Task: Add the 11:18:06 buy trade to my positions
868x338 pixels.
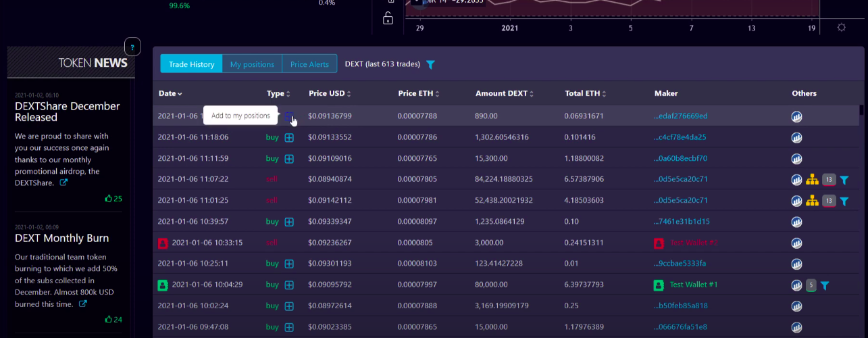Action: tap(289, 137)
